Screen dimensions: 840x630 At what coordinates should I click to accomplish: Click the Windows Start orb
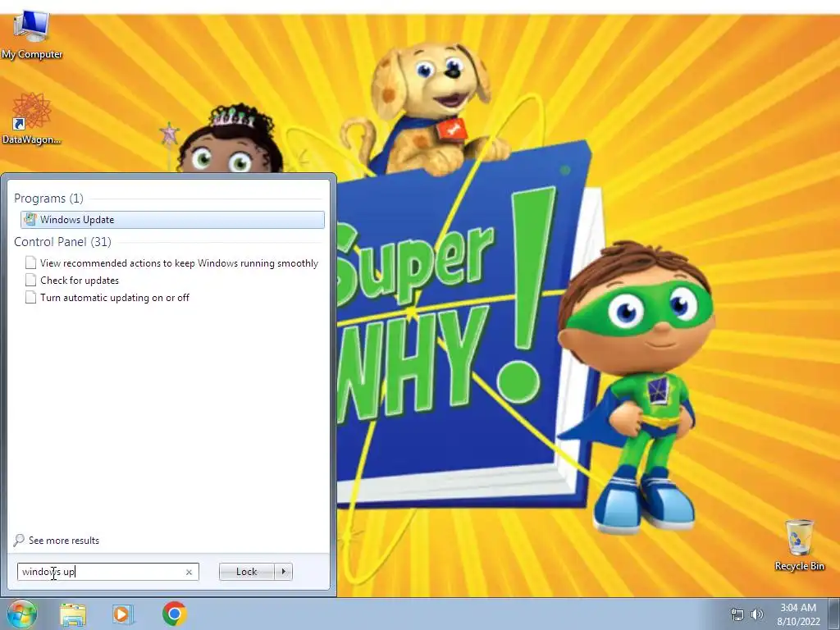[x=21, y=614]
